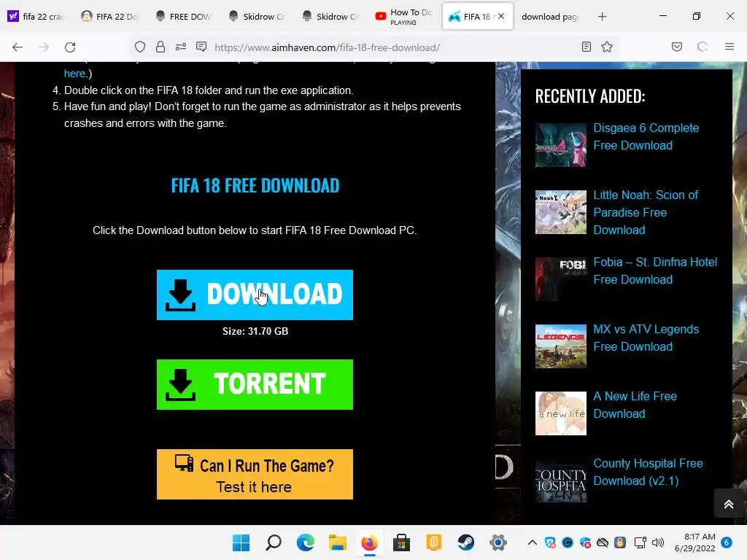Open the site permissions icon in address bar
This screenshot has height=560, width=747.
click(181, 47)
